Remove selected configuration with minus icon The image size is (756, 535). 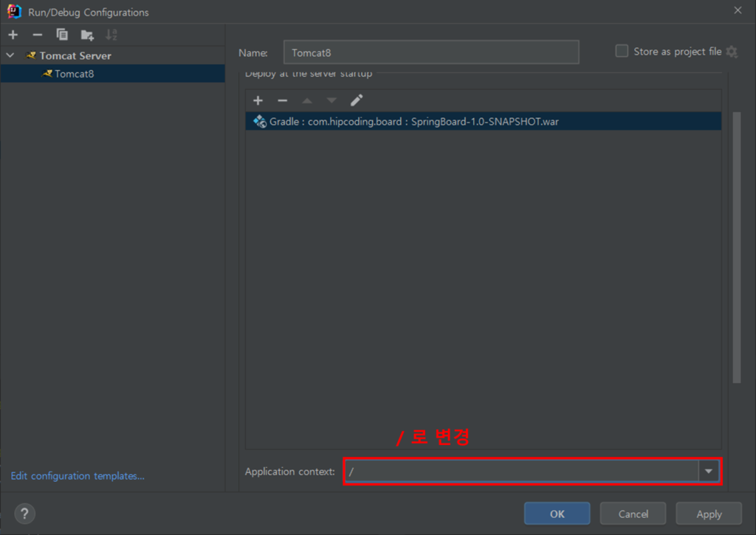(x=37, y=35)
